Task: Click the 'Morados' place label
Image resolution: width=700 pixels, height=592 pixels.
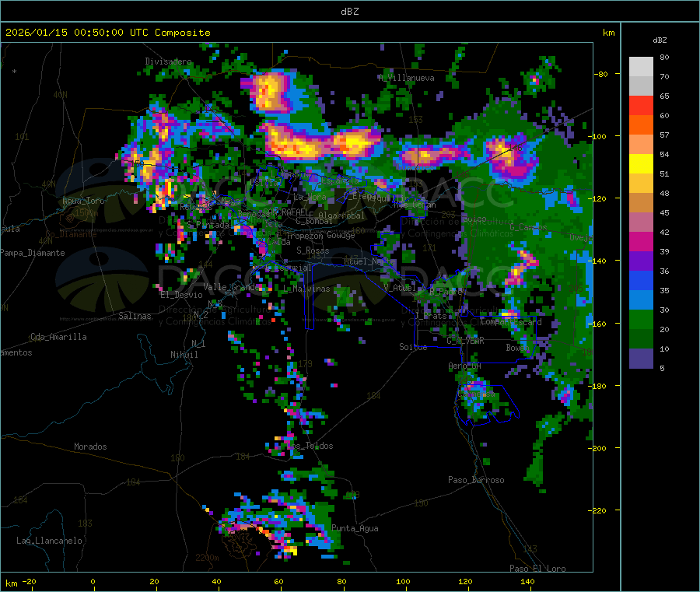Action: pos(90,447)
